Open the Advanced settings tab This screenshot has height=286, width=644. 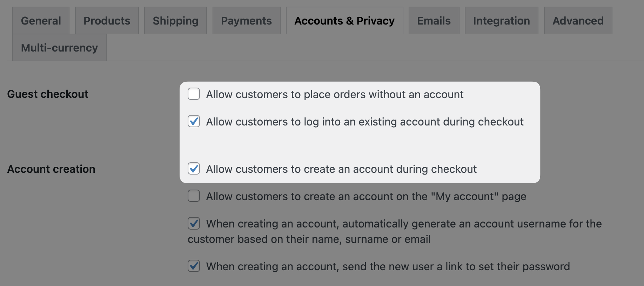click(x=578, y=21)
